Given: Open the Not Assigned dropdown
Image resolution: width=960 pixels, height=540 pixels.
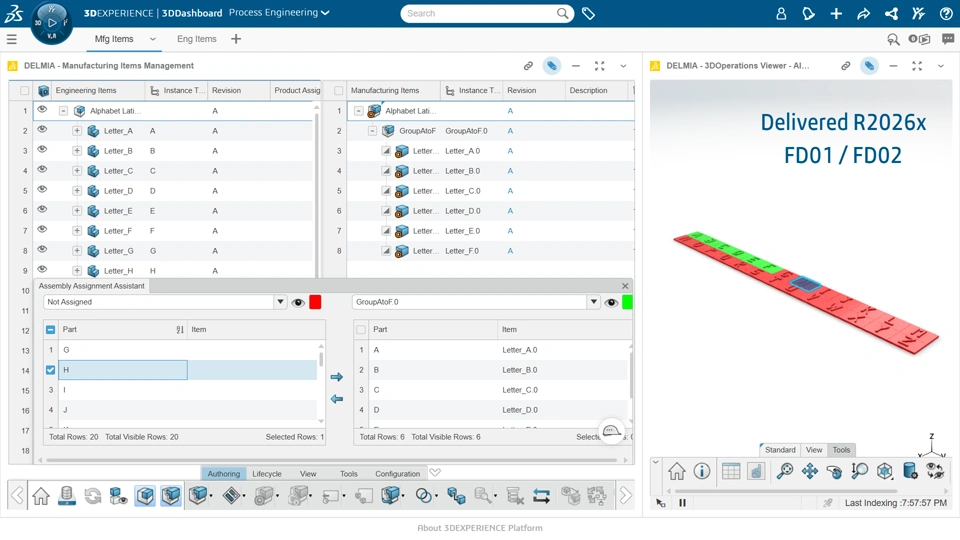Looking at the screenshot, I should [280, 302].
